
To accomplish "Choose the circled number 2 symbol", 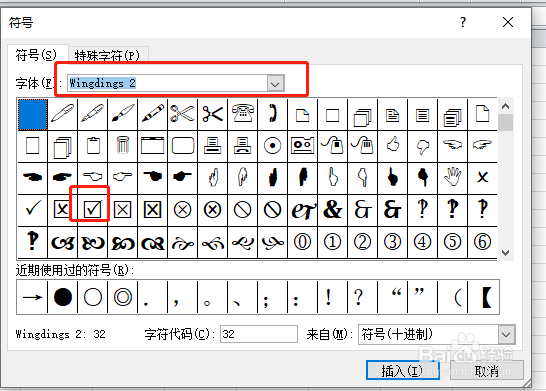I will pos(362,242).
